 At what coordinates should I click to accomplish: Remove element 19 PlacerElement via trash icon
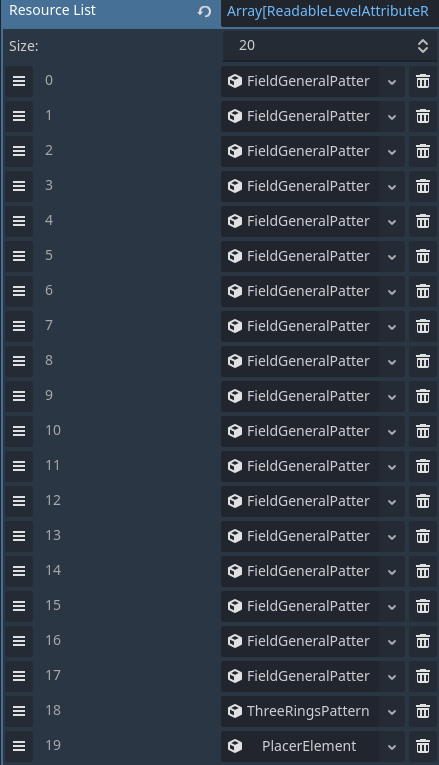coord(423,746)
